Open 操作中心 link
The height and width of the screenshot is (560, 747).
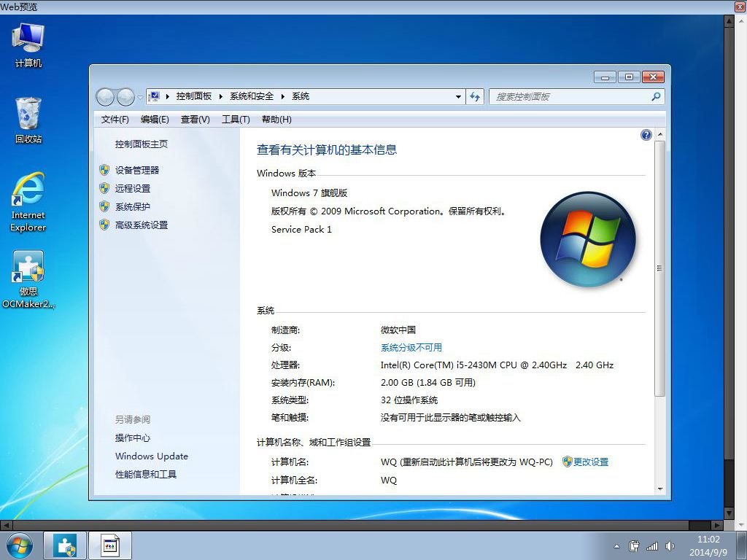[x=133, y=438]
